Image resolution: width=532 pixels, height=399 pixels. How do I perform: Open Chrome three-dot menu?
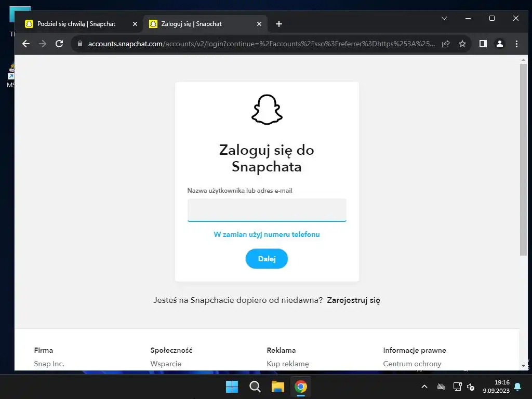click(x=516, y=44)
